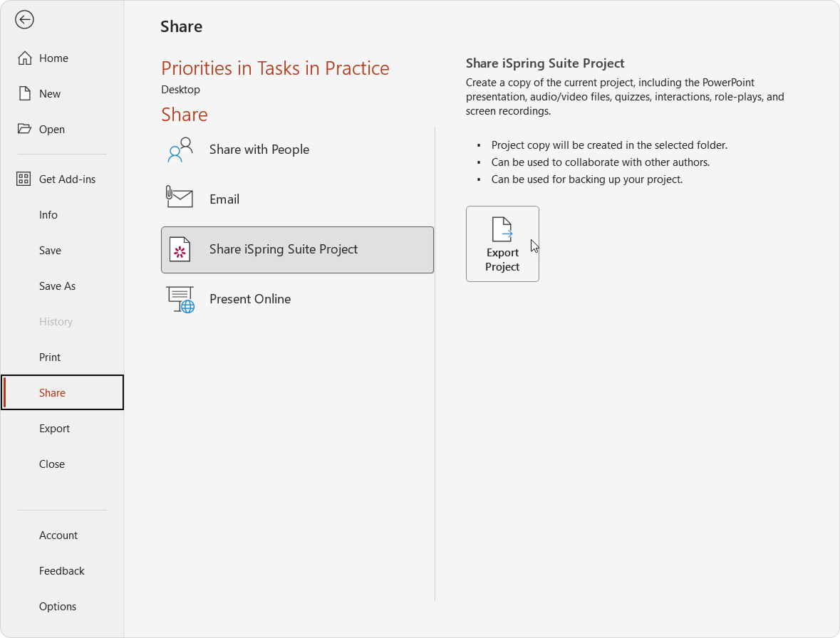
Task: Open PowerPoint Options
Action: click(57, 607)
